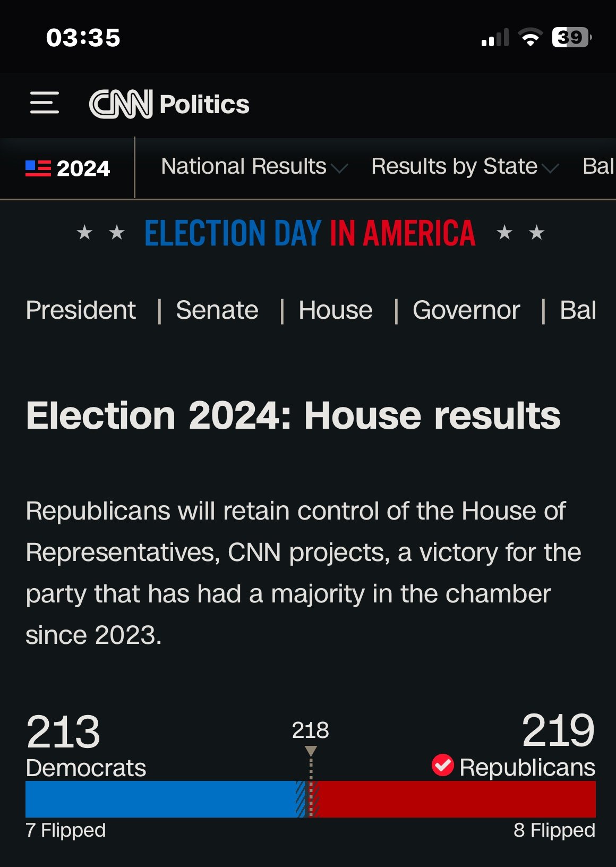616x867 pixels.
Task: Open the hamburger navigation menu
Action: click(45, 103)
